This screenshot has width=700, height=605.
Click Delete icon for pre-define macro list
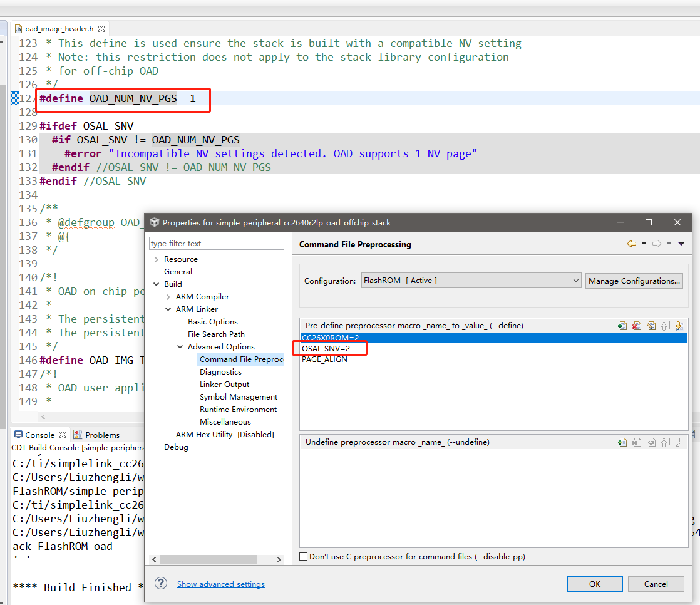[x=637, y=326]
